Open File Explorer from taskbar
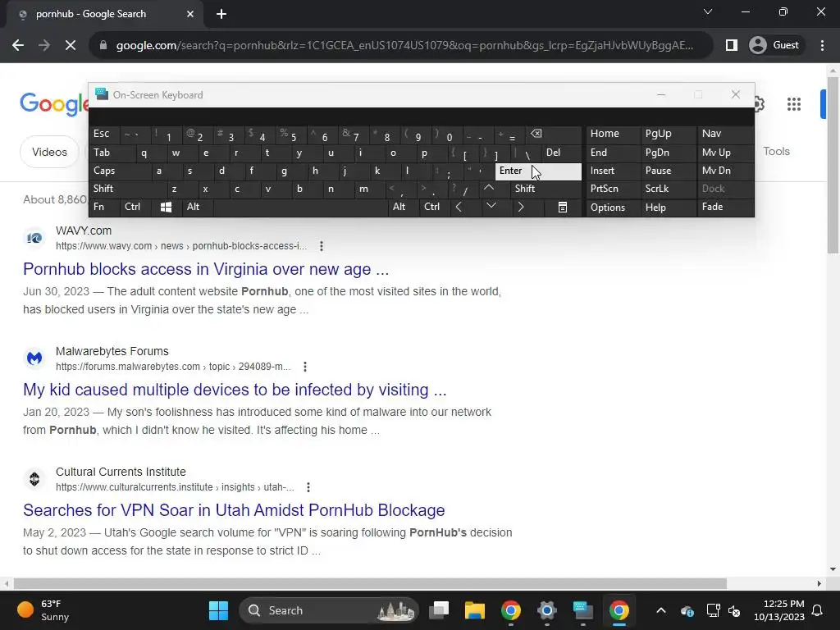 click(x=475, y=610)
